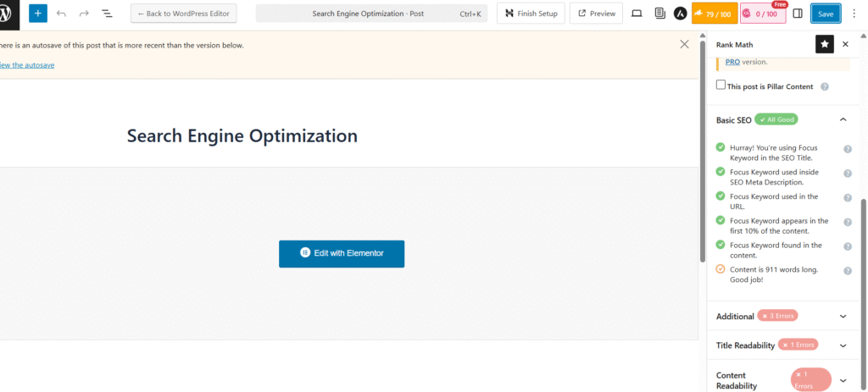
Task: Dismiss the autosave notice
Action: (x=684, y=44)
